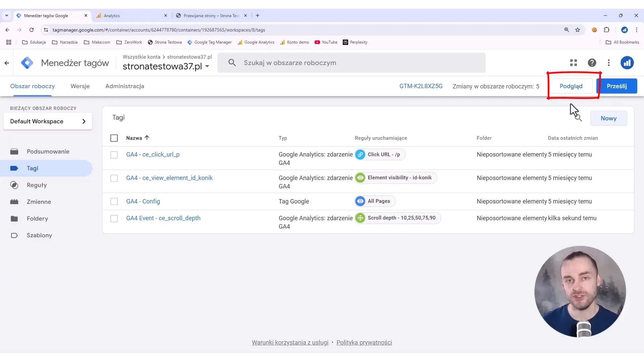Switch to the Analytics browser tab
This screenshot has height=362, width=644.
click(x=132, y=15)
